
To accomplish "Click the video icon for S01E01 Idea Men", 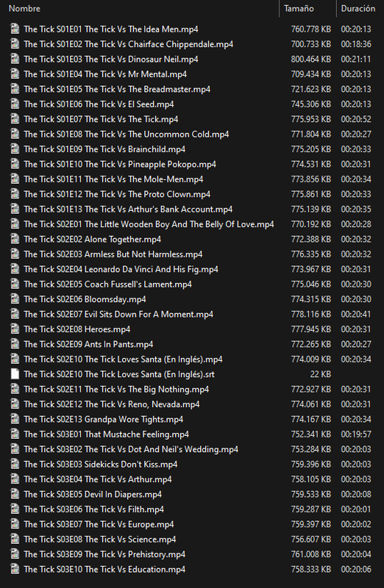I will 15,29.
